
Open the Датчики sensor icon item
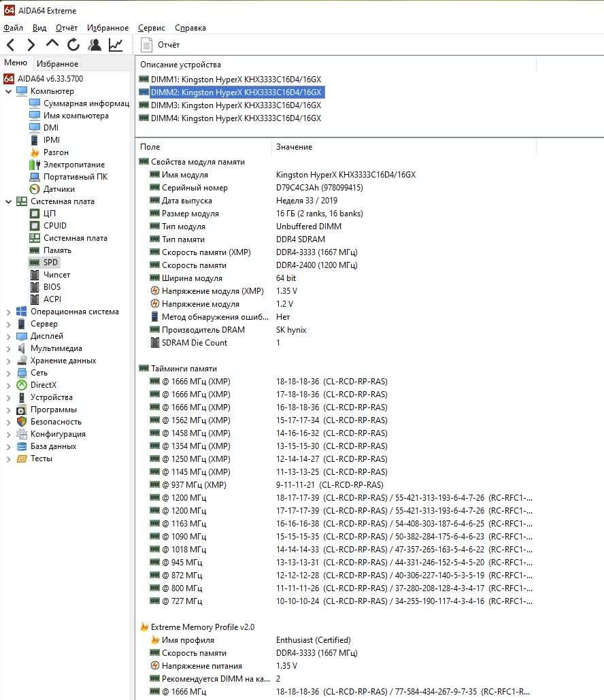(x=35, y=189)
